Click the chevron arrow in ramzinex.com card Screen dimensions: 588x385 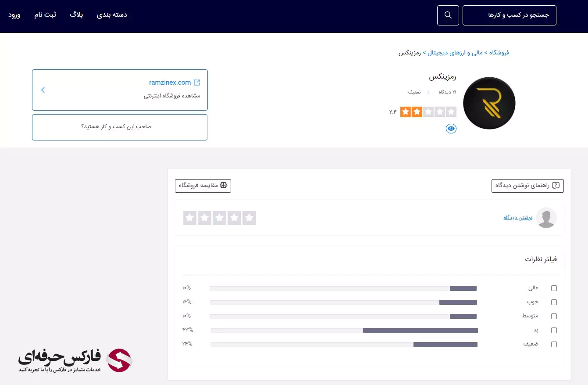pyautogui.click(x=43, y=90)
